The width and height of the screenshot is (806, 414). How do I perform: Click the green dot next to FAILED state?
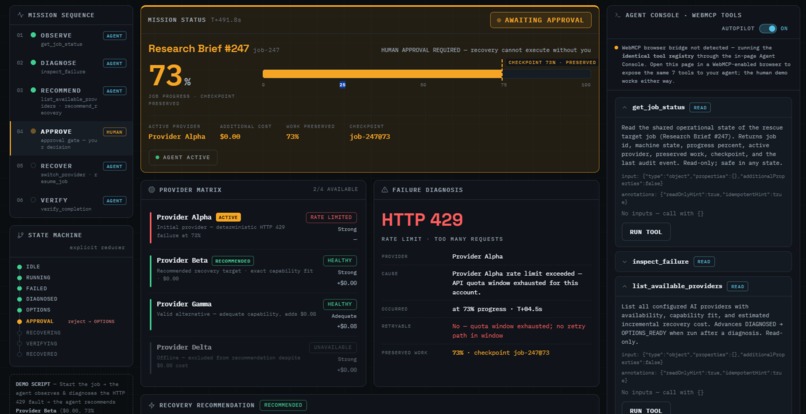20,289
